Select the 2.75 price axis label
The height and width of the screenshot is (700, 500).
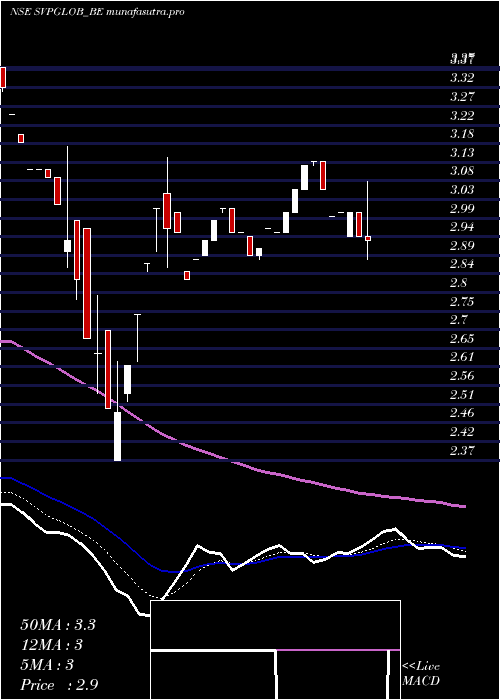pyautogui.click(x=462, y=301)
